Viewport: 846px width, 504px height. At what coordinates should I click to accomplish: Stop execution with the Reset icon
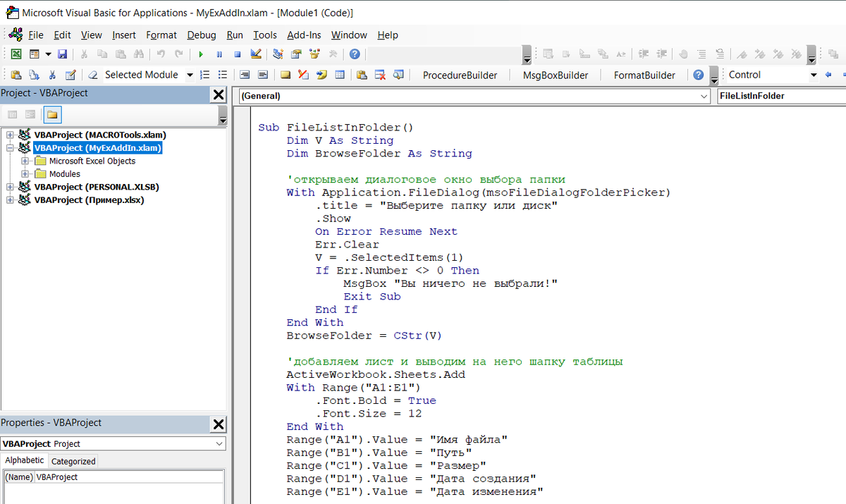(238, 54)
